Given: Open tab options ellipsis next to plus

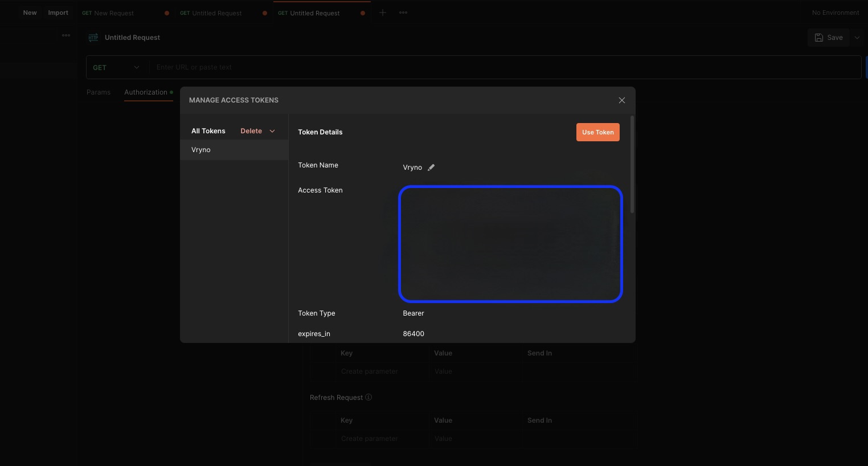Looking at the screenshot, I should coord(403,13).
